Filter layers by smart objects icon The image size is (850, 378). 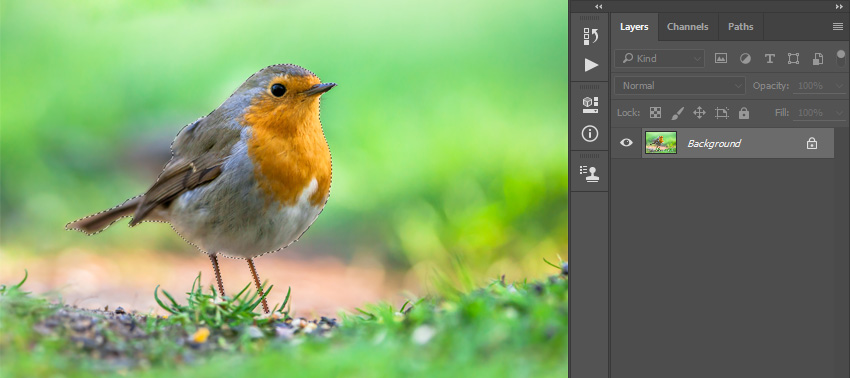click(818, 59)
